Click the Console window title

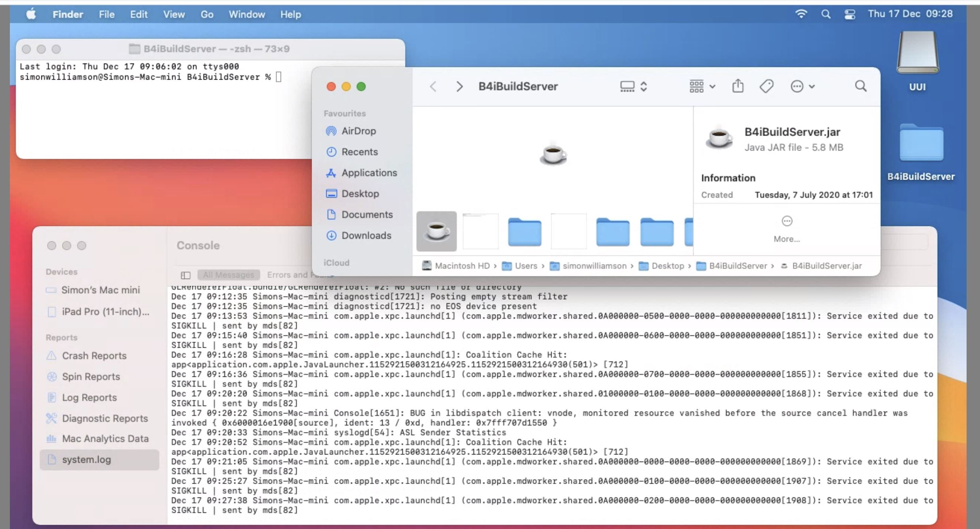click(198, 246)
